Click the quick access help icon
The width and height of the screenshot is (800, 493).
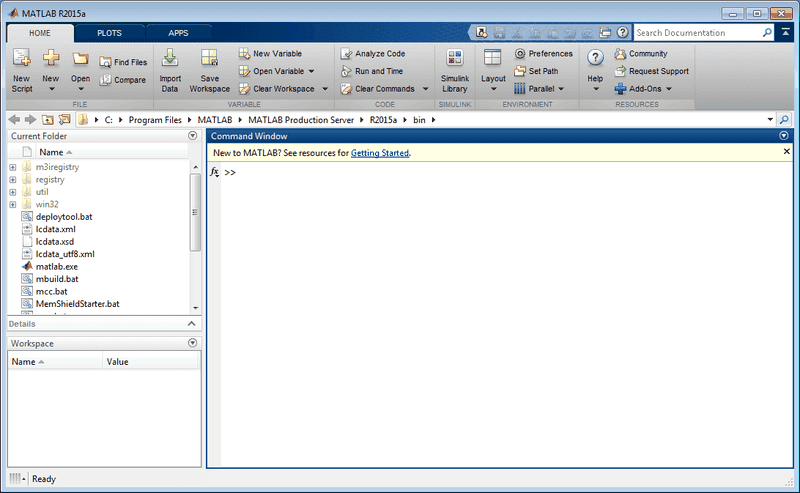622,33
